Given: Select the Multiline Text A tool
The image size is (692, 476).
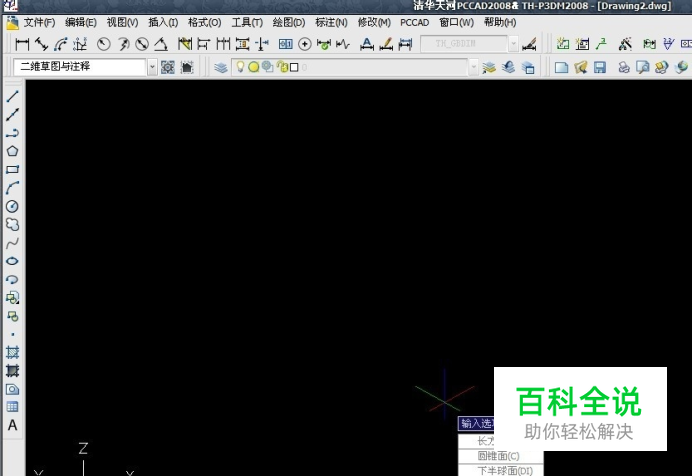Looking at the screenshot, I should pos(12,425).
